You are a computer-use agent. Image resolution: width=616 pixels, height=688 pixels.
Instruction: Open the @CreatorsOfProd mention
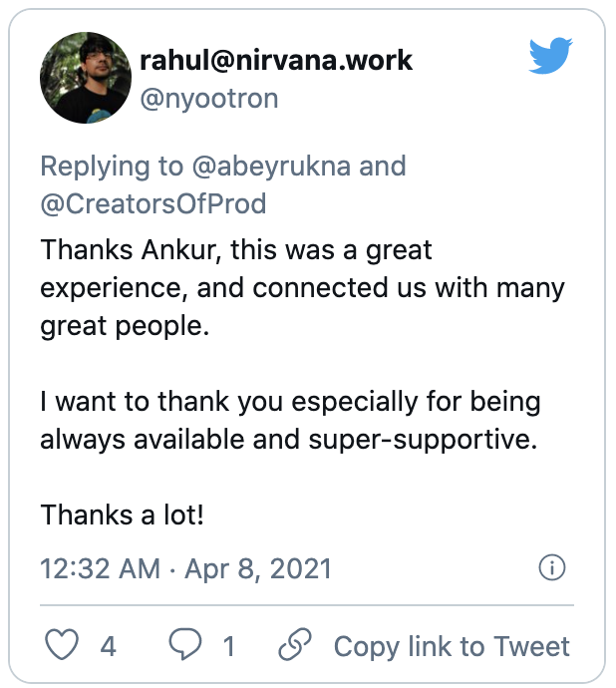click(154, 204)
